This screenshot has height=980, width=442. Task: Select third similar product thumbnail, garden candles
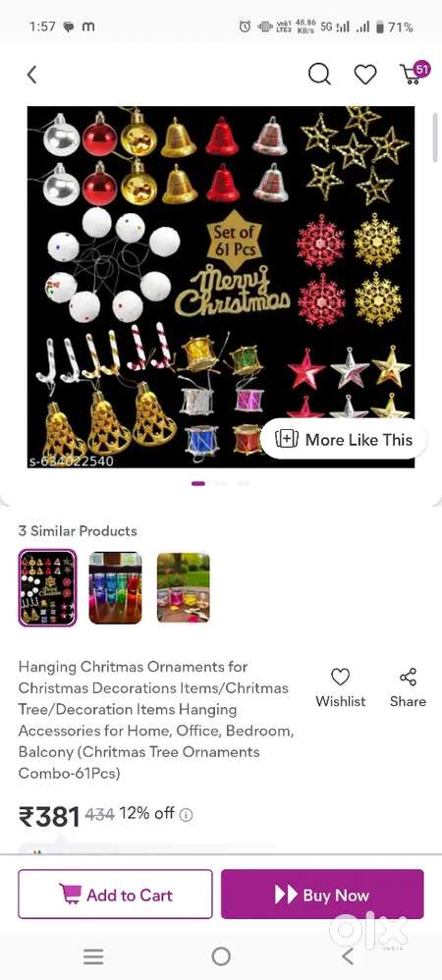pos(183,587)
